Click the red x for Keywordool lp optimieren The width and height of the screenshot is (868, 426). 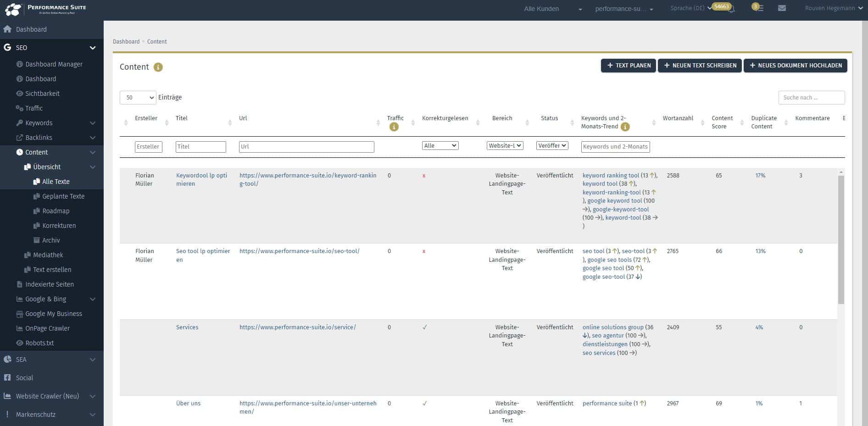(424, 176)
